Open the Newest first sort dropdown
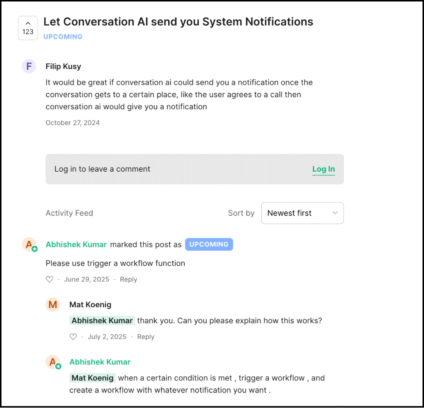The image size is (424, 408). (x=302, y=213)
